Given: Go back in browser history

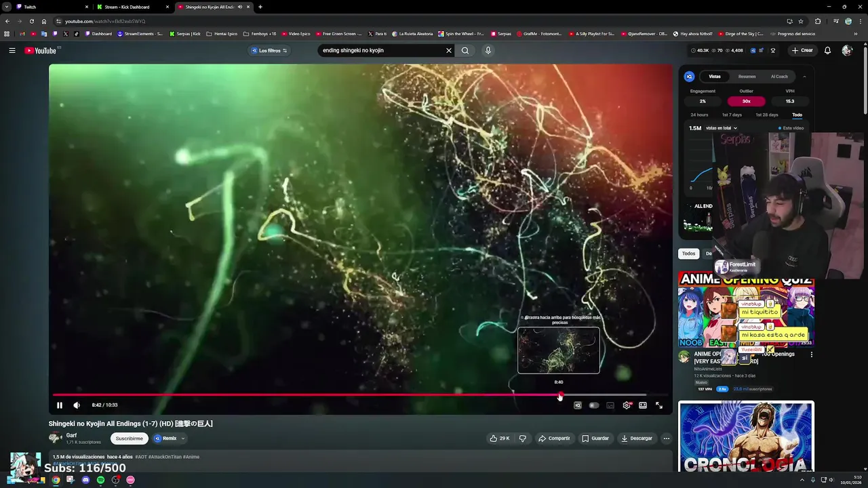Looking at the screenshot, I should [x=7, y=21].
